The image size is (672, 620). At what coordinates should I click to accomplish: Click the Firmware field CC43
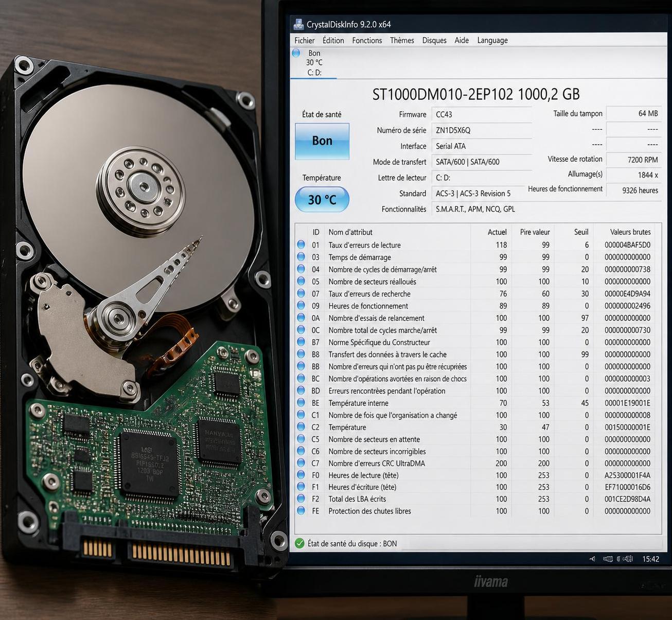pyautogui.click(x=482, y=114)
